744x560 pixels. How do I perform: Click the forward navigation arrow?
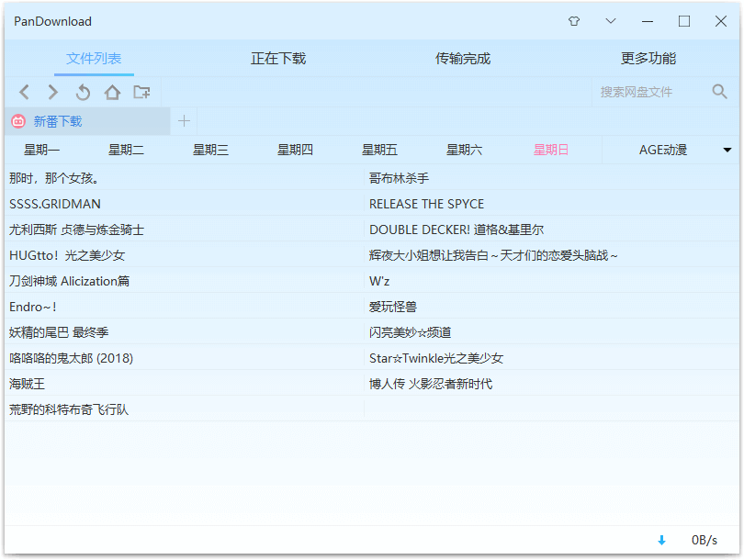click(x=53, y=92)
